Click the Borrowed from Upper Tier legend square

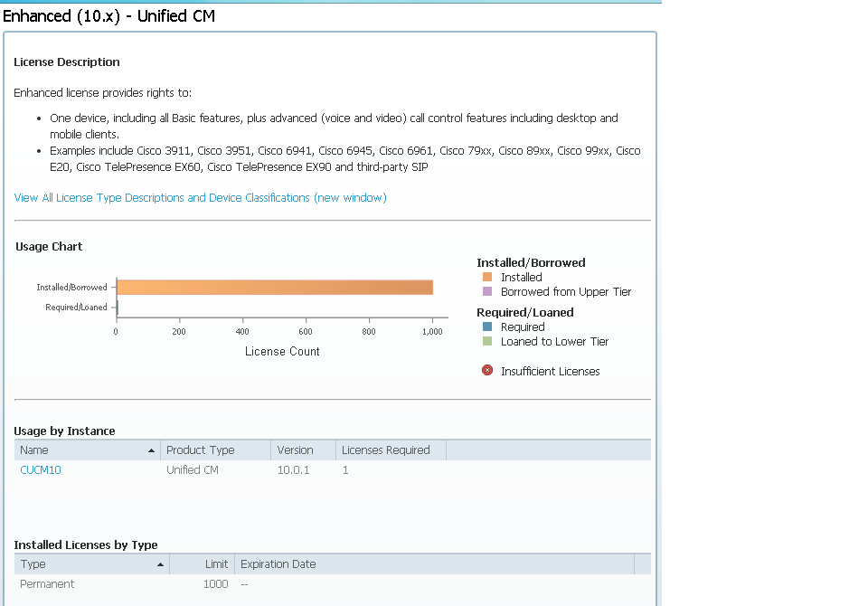[x=488, y=291]
